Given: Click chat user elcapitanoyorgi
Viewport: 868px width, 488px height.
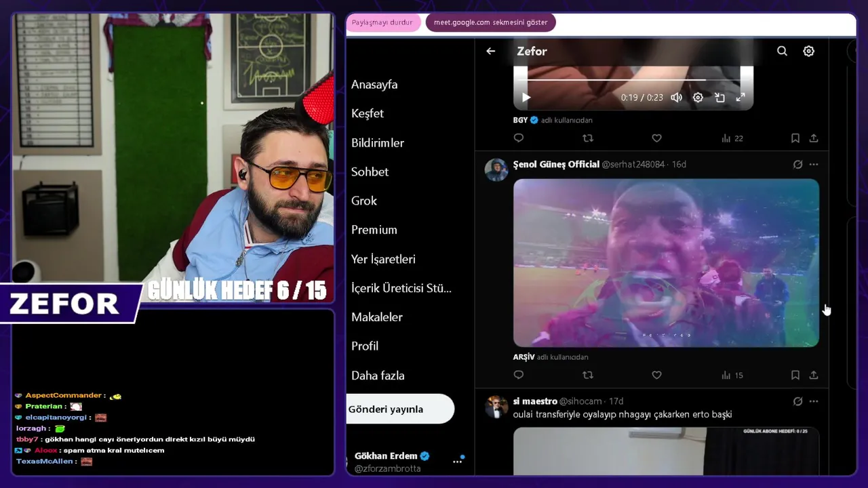Looking at the screenshot, I should (x=57, y=418).
